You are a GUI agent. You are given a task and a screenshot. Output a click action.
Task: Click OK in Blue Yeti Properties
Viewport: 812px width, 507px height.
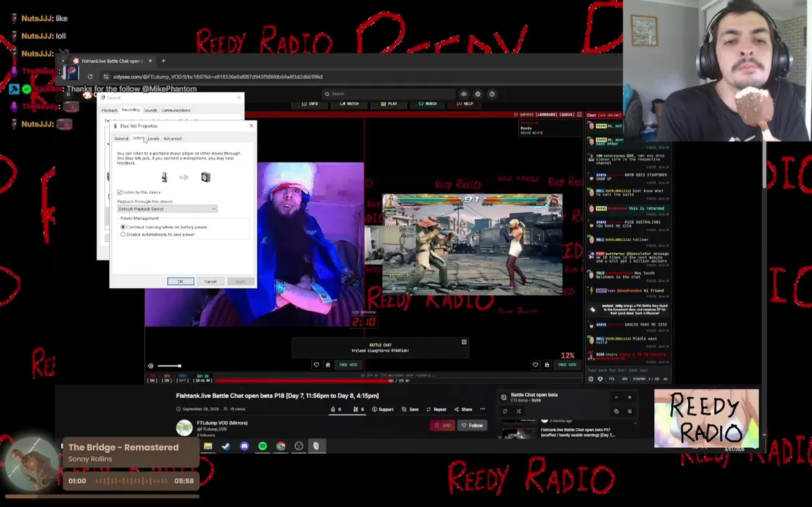pyautogui.click(x=181, y=282)
